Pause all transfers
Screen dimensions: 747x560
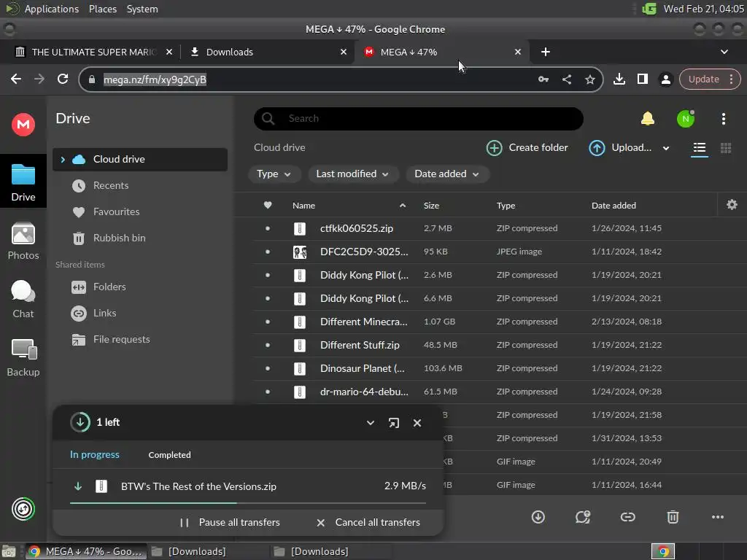point(230,522)
